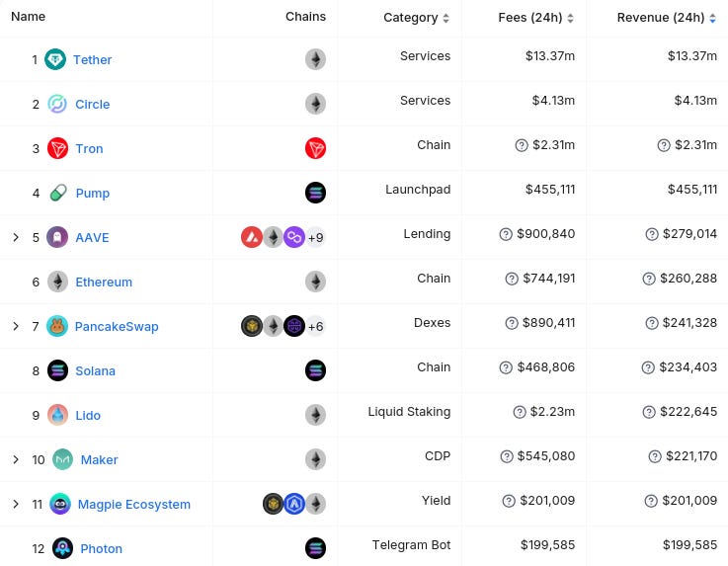Open the Ethereum protocol link

pyautogui.click(x=104, y=282)
